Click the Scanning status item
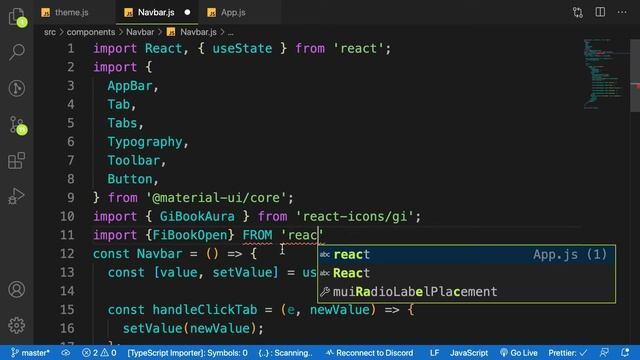Screen dimensions: 640x360 [x=285, y=353]
